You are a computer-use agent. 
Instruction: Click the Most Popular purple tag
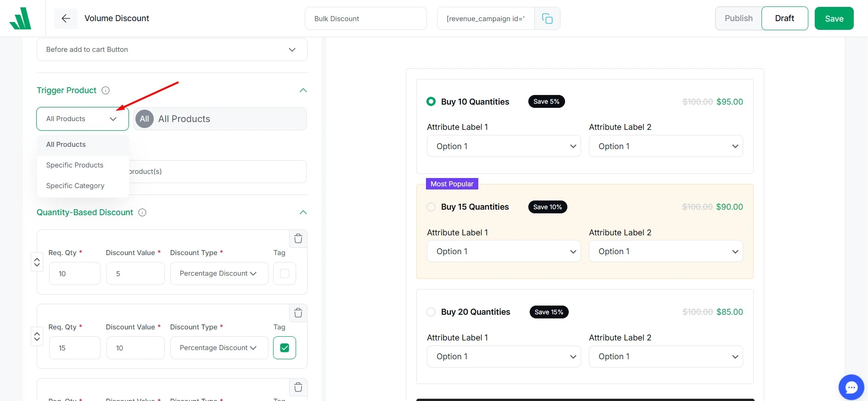(452, 184)
